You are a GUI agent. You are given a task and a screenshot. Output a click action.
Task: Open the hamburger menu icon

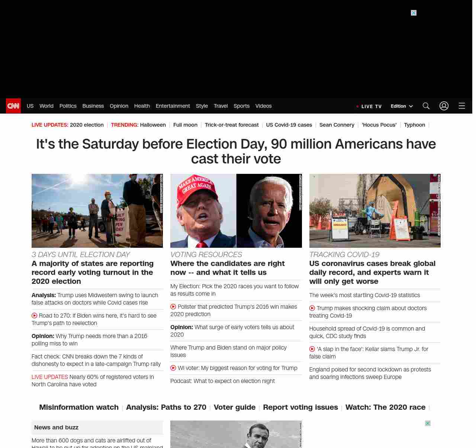461,106
